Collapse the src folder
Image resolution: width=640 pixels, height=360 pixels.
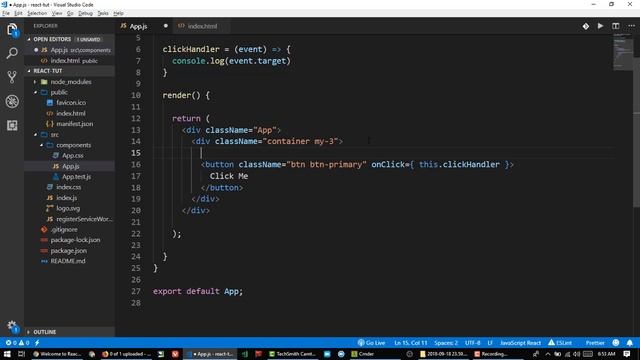(69, 134)
